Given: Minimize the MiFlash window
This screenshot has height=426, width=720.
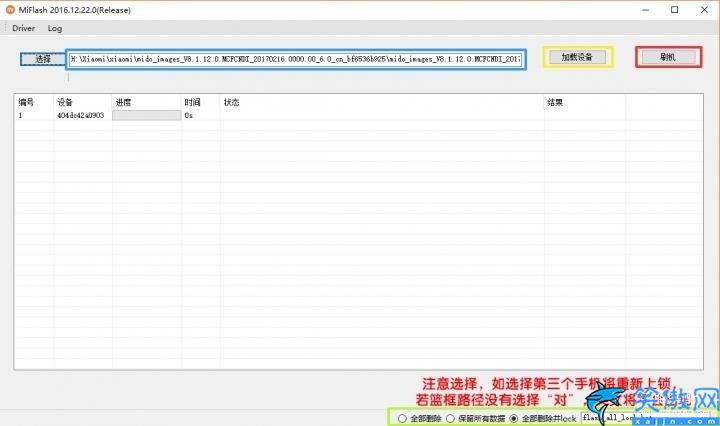Looking at the screenshot, I should click(x=645, y=10).
